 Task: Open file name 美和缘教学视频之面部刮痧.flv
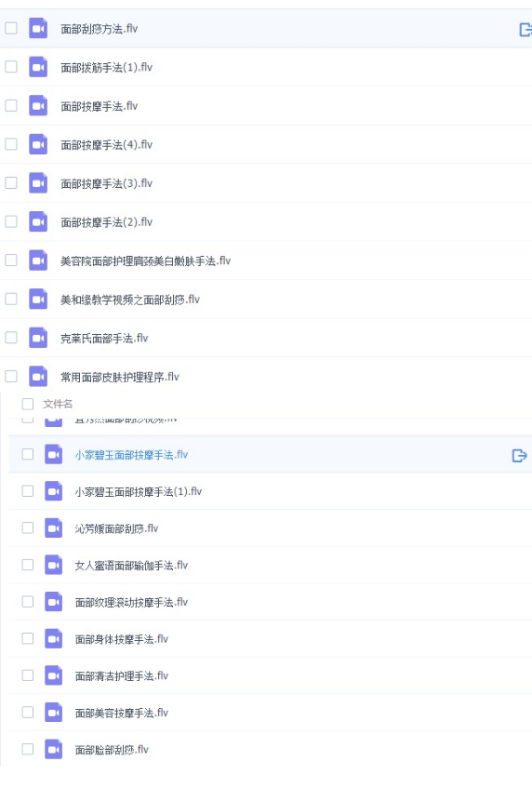click(130, 300)
